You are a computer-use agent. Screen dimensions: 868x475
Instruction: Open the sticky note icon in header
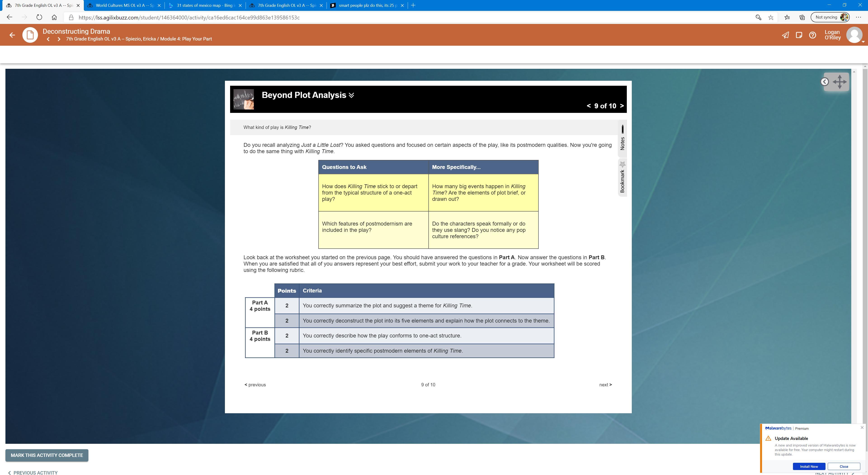point(799,35)
